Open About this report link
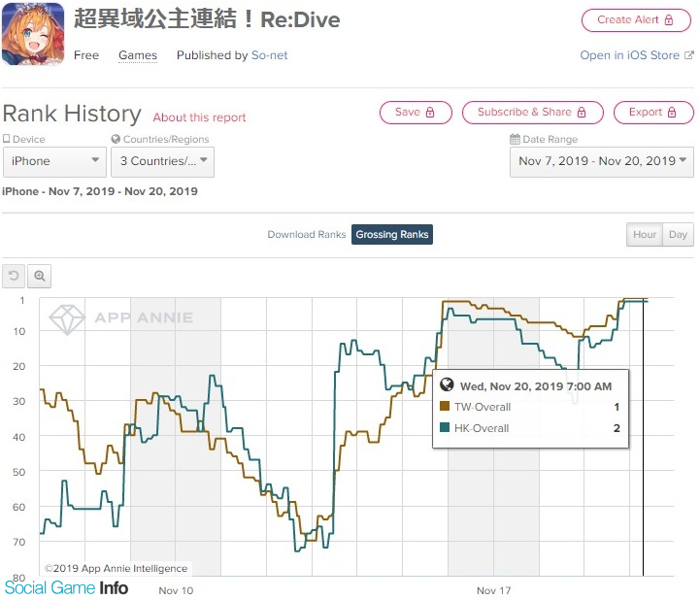This screenshot has width=700, height=600. pos(199,117)
